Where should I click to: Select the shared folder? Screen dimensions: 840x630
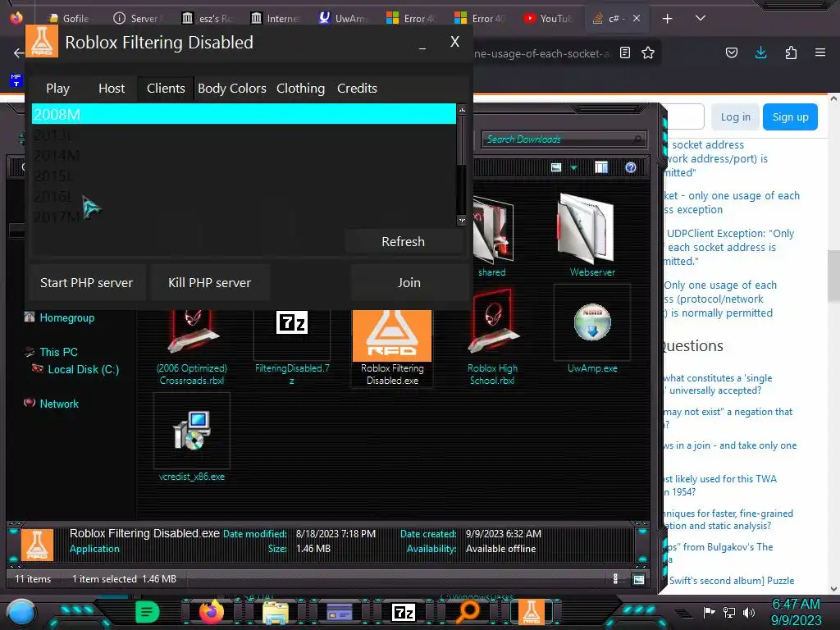pos(492,235)
